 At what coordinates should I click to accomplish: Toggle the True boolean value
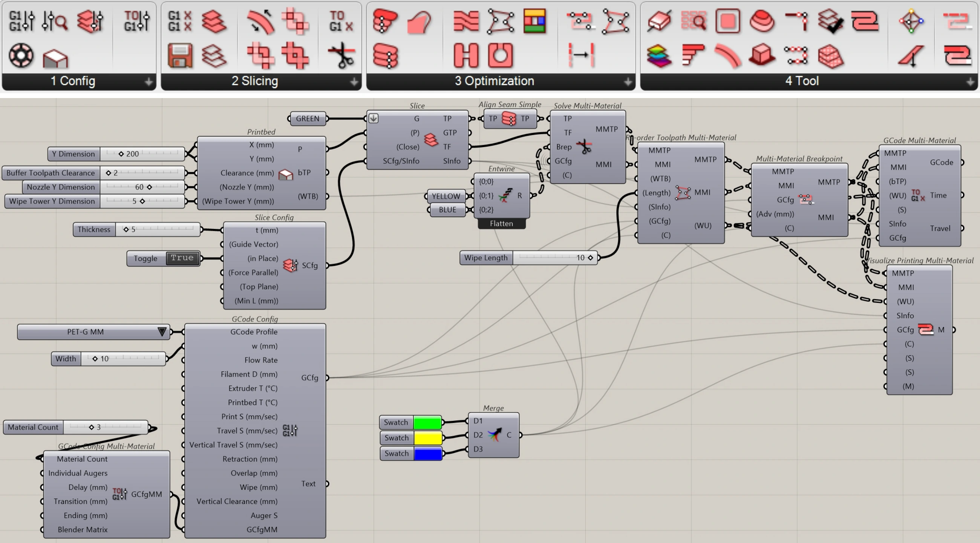pyautogui.click(x=182, y=258)
